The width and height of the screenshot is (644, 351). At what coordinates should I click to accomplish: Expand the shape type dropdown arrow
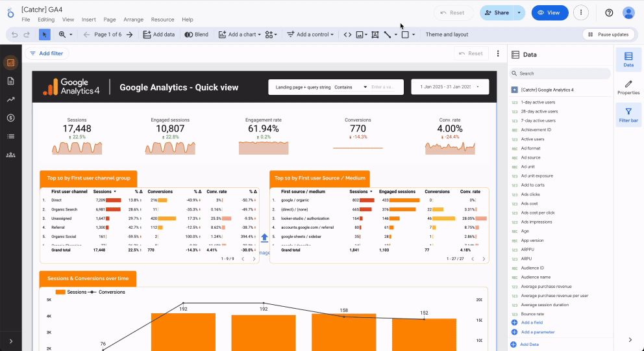coord(414,34)
